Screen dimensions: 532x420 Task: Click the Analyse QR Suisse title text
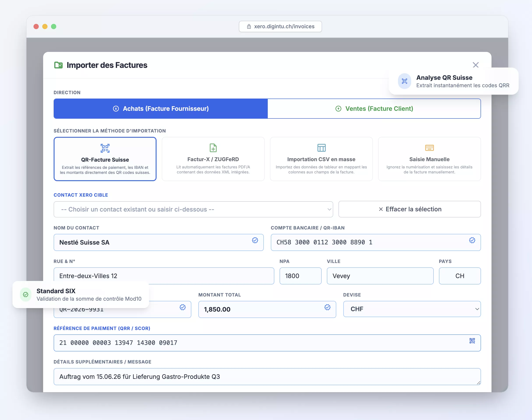444,78
